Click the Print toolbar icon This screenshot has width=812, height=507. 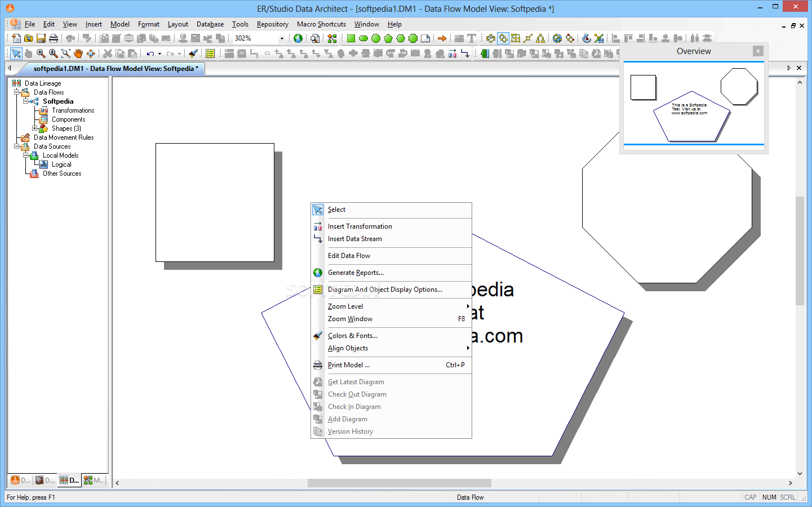pos(54,38)
